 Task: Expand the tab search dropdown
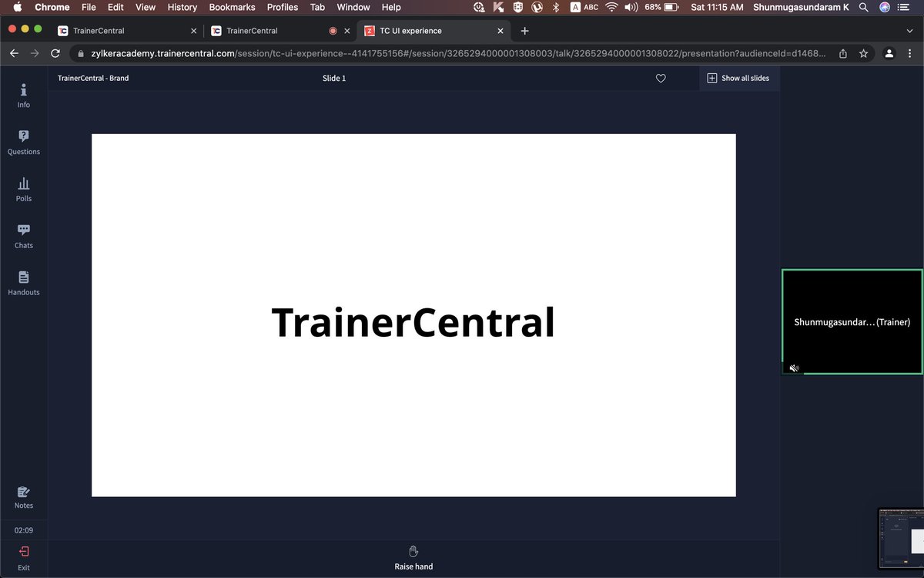[909, 31]
